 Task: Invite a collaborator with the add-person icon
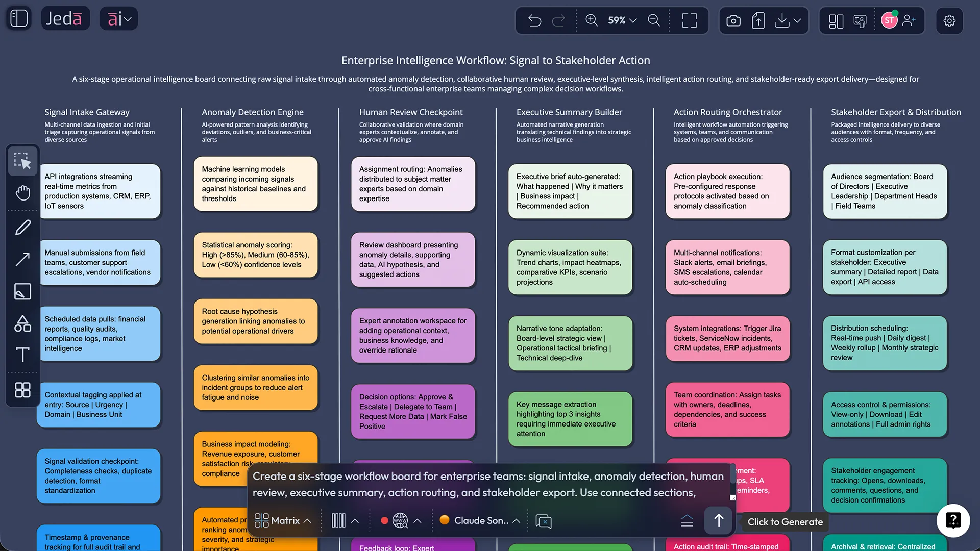pyautogui.click(x=909, y=20)
